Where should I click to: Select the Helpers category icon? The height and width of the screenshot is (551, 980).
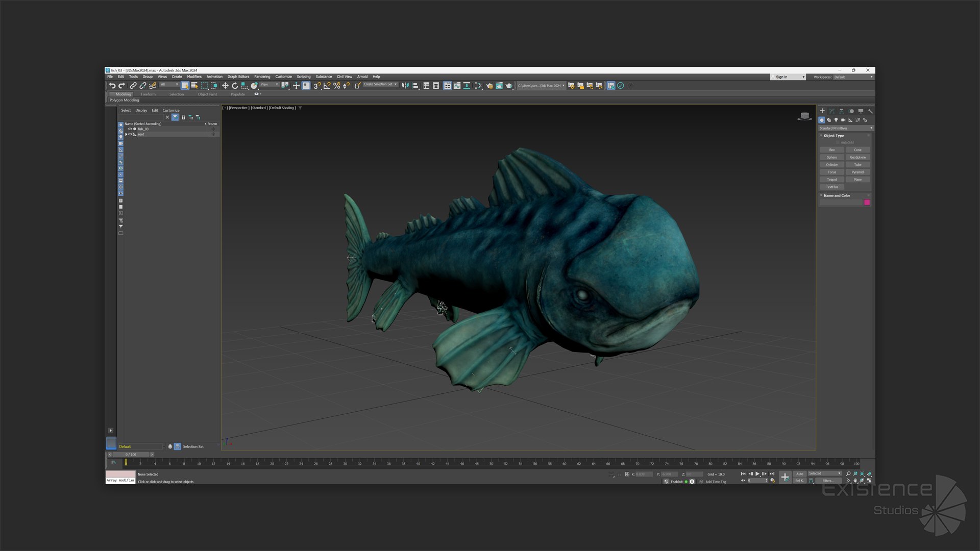850,120
